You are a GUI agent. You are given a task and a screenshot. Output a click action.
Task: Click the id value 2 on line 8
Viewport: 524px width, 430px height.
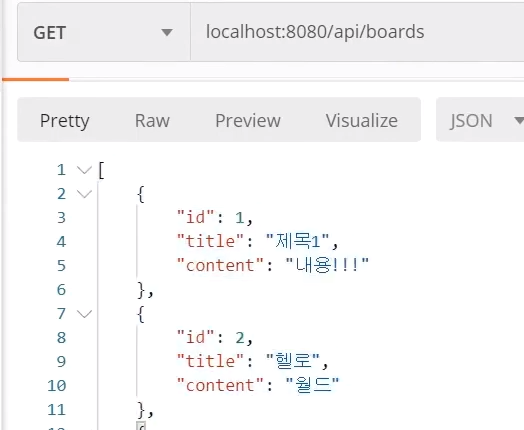point(240,338)
